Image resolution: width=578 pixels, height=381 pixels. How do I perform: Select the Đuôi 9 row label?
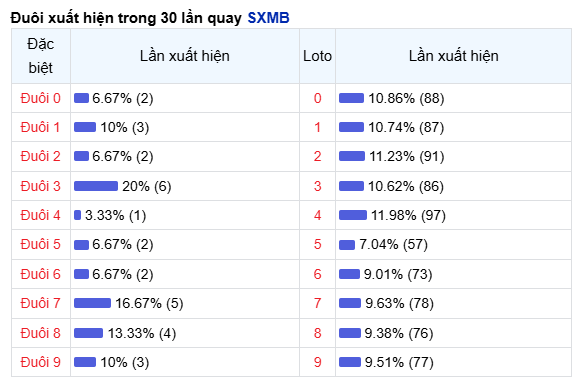coord(41,362)
